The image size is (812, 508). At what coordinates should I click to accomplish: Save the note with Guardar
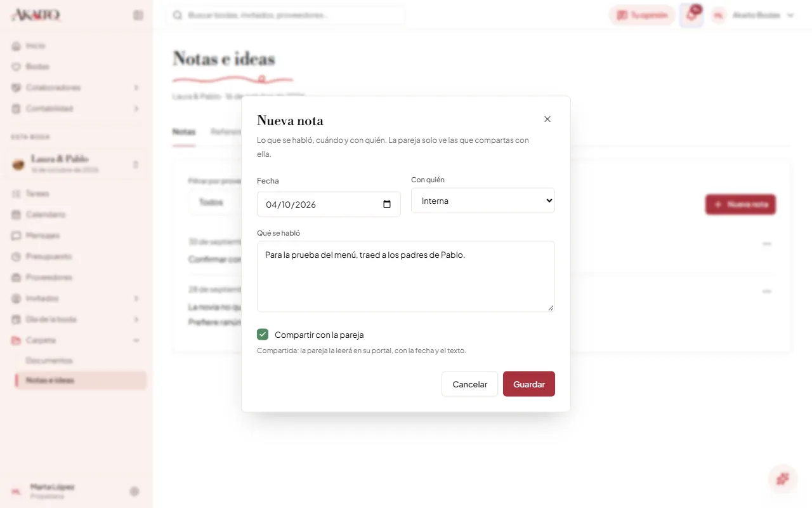click(x=529, y=384)
